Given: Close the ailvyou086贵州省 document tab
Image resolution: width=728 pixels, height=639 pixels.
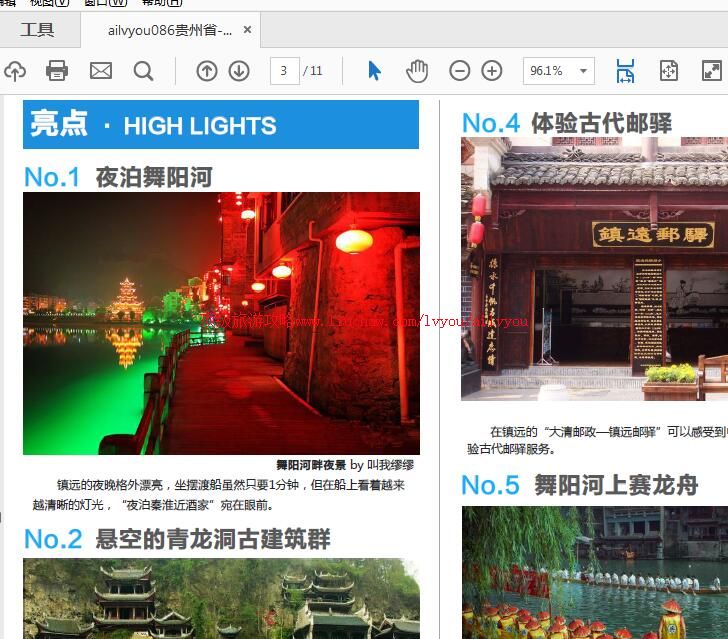Looking at the screenshot, I should (x=248, y=30).
